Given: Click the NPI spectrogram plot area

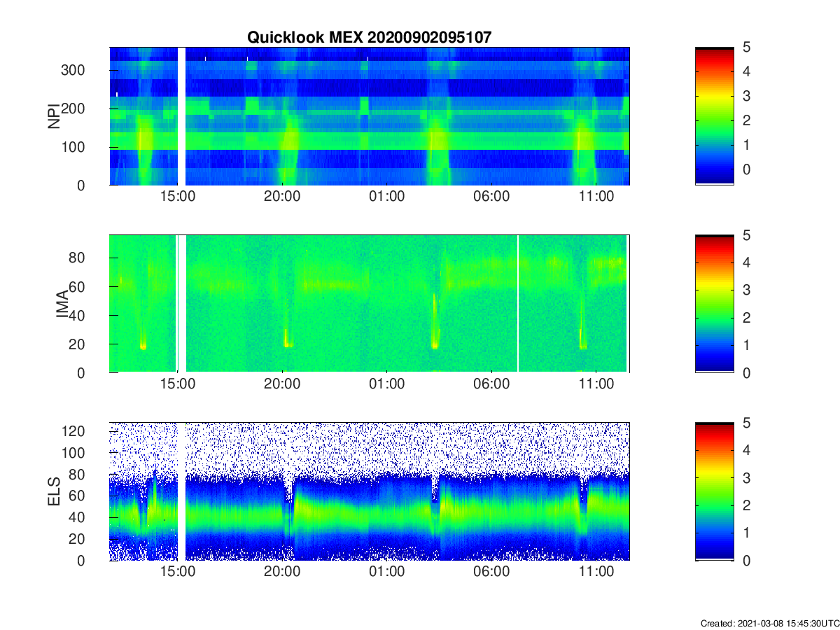Looking at the screenshot, I should click(370, 116).
